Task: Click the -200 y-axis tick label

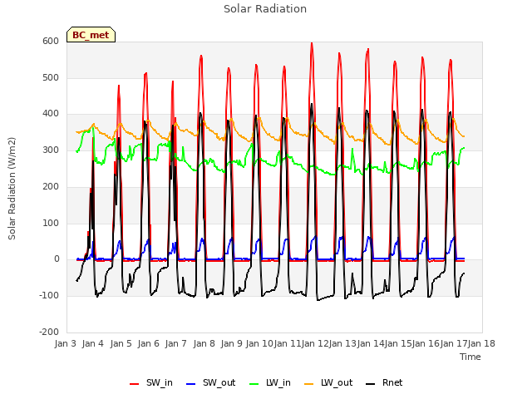Action: [x=49, y=332]
